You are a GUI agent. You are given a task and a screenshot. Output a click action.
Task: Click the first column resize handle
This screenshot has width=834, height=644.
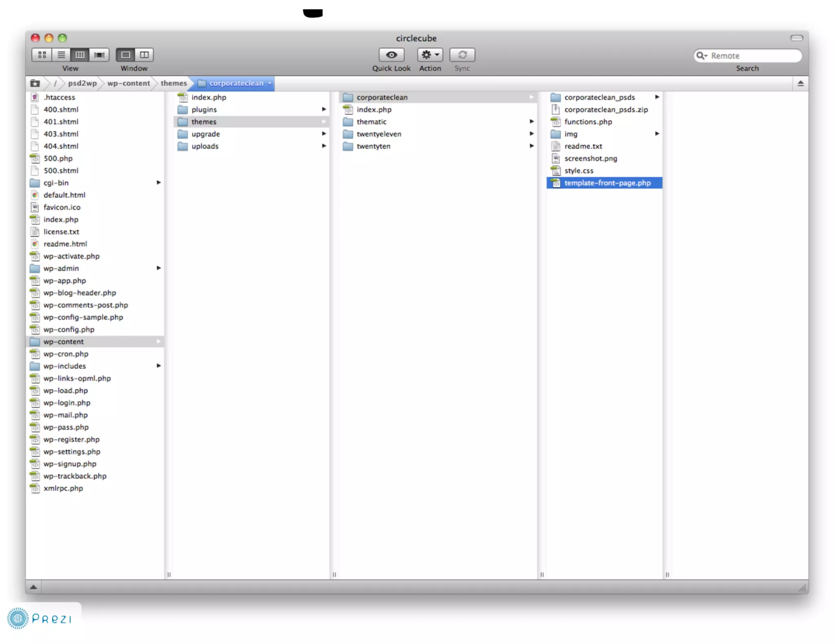[169, 574]
